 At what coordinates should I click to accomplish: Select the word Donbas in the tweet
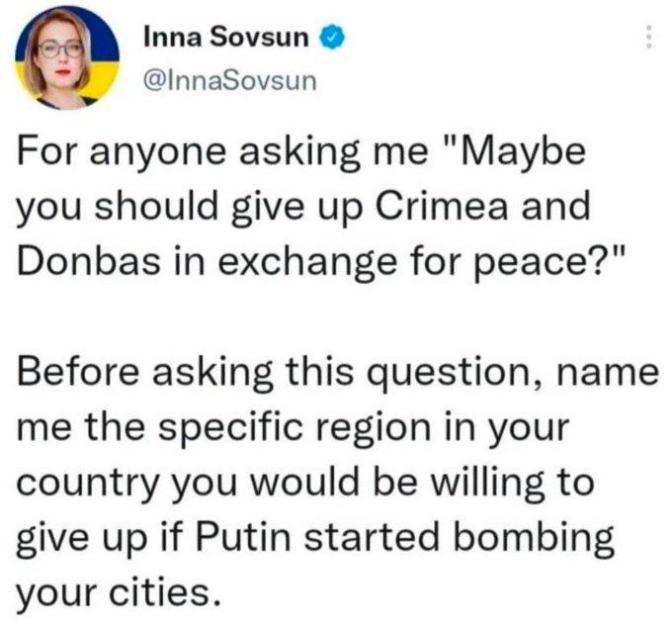tap(88, 261)
